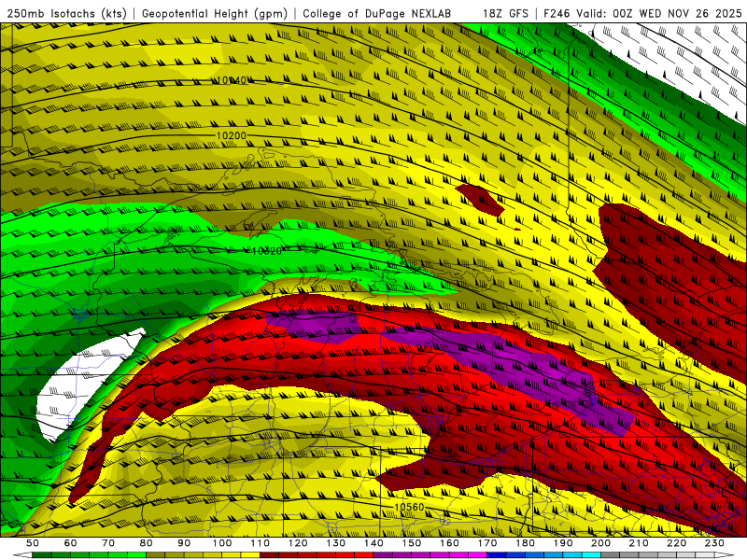Click the Geopotential Height (gpm) title text
Viewport: 747px width, 560px height.
pyautogui.click(x=217, y=14)
